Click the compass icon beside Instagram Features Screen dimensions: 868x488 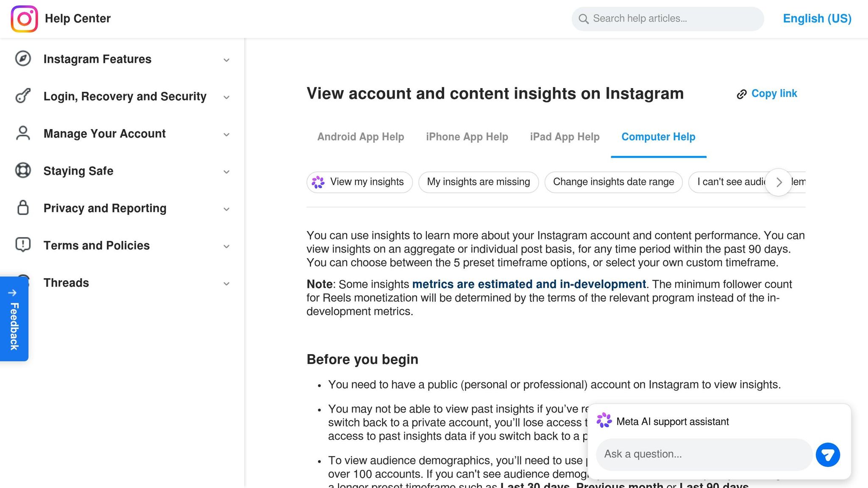[23, 58]
